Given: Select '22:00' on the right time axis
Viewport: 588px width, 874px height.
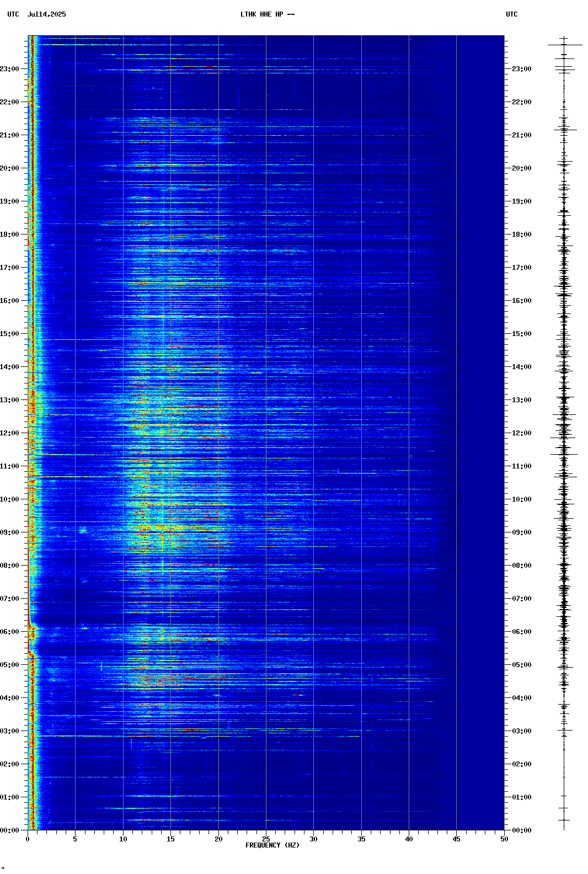Looking at the screenshot, I should tap(522, 102).
